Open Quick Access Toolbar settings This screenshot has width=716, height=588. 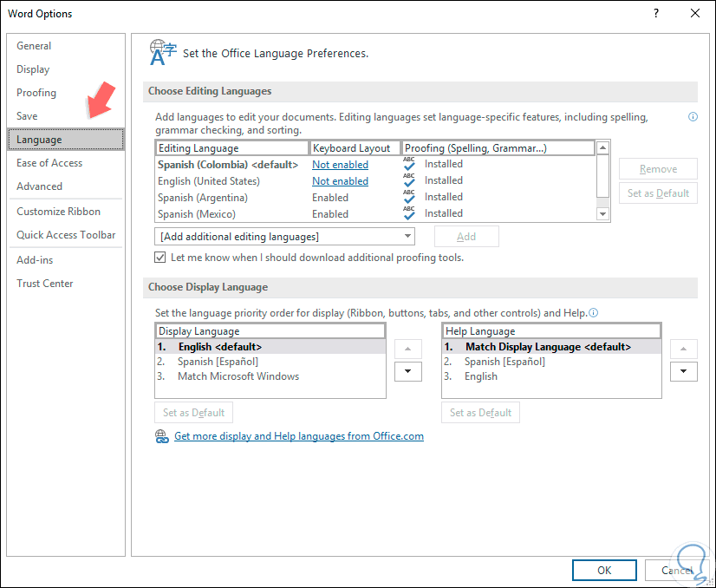point(66,234)
